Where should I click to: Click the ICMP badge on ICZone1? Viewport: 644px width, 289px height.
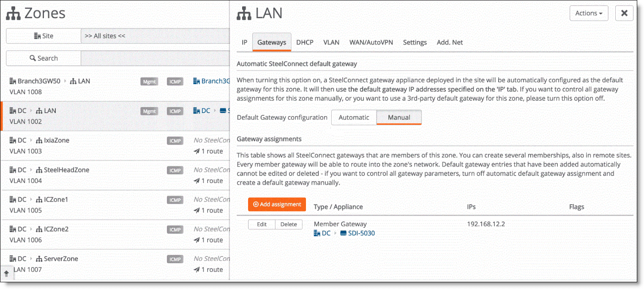[175, 200]
